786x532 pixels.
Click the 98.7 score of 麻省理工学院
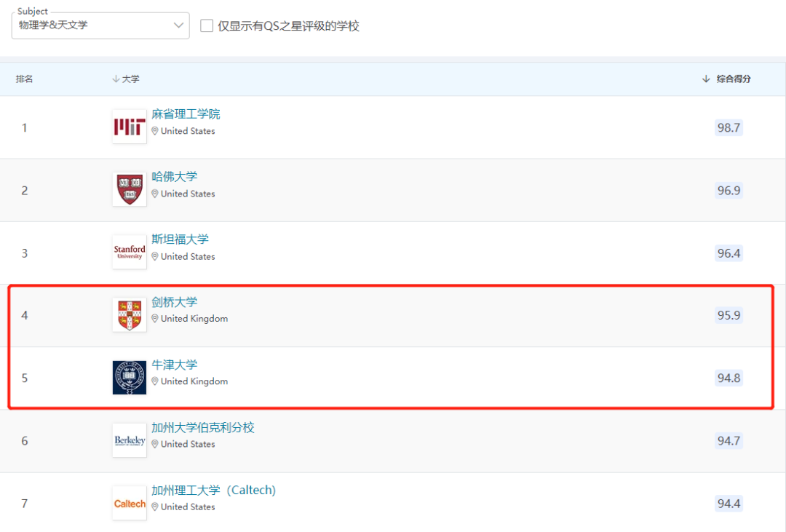(x=729, y=127)
